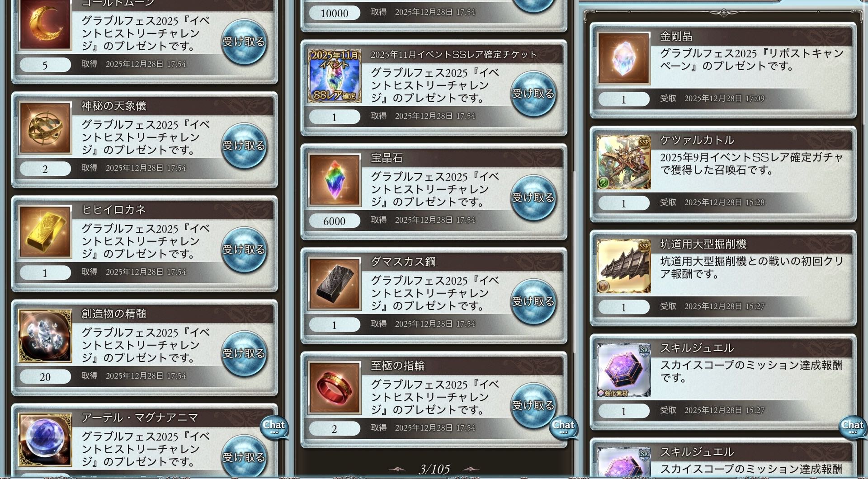Image resolution: width=868 pixels, height=479 pixels.
Task: Click the 金剛晶 crystal icon
Action: point(624,58)
